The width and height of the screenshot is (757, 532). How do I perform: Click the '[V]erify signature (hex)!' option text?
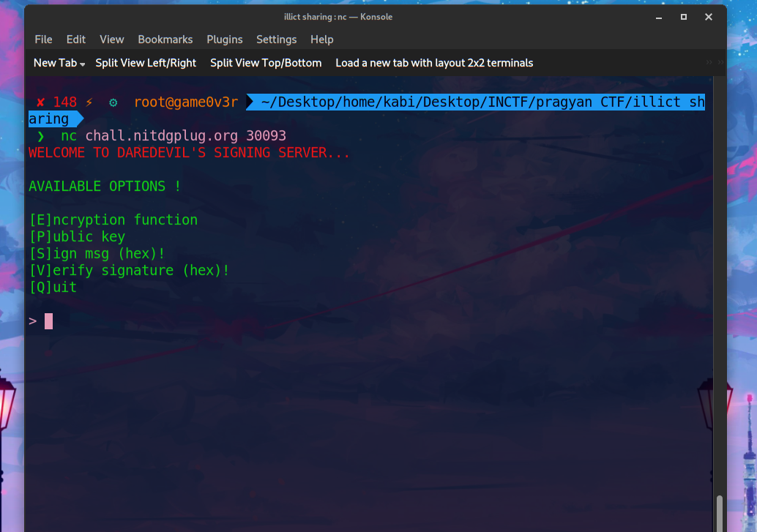(x=130, y=270)
